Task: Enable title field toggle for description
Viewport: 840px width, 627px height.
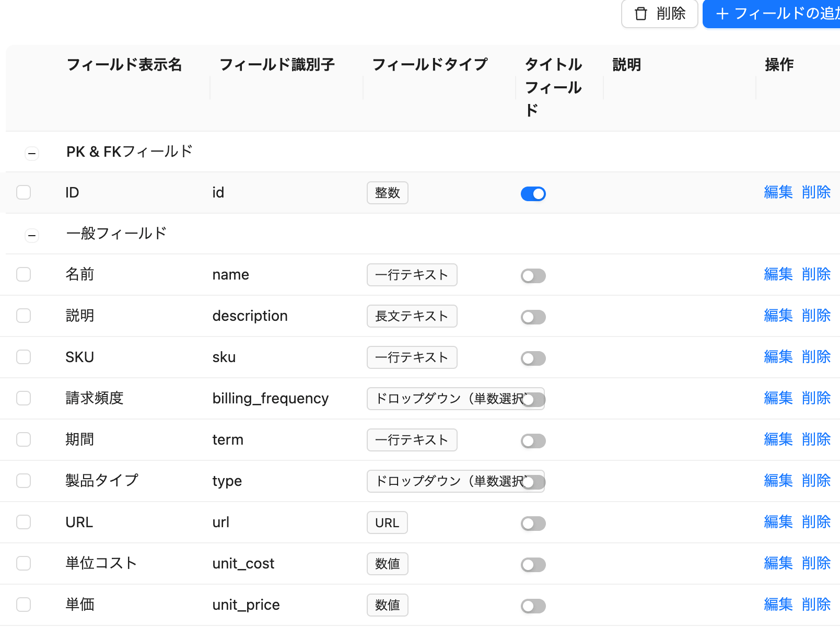Action: point(533,317)
